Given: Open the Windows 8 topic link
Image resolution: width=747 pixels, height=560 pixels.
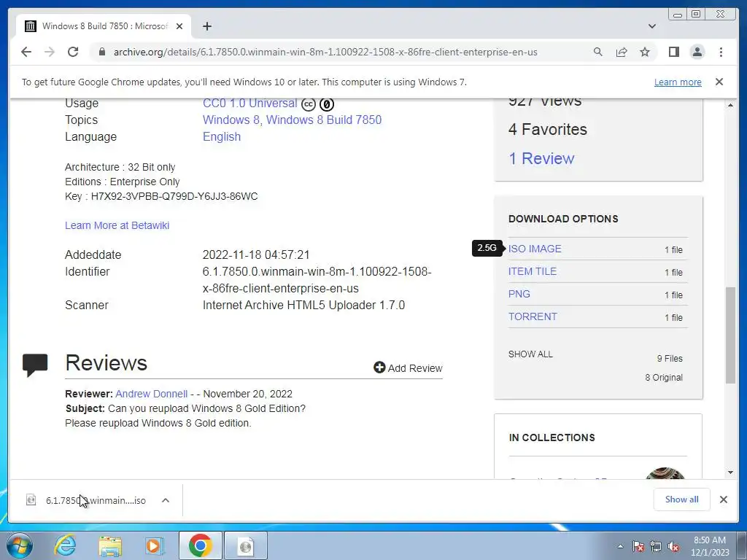Looking at the screenshot, I should [231, 120].
